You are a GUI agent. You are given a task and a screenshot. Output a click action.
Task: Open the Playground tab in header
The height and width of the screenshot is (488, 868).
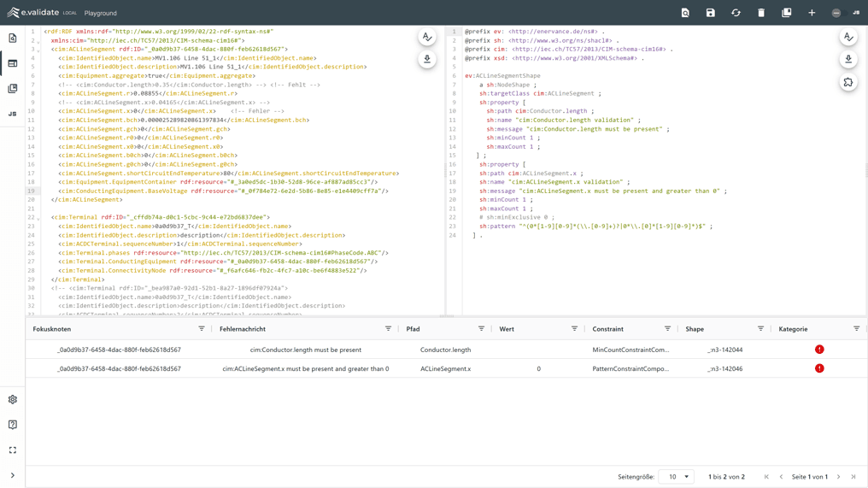(100, 13)
